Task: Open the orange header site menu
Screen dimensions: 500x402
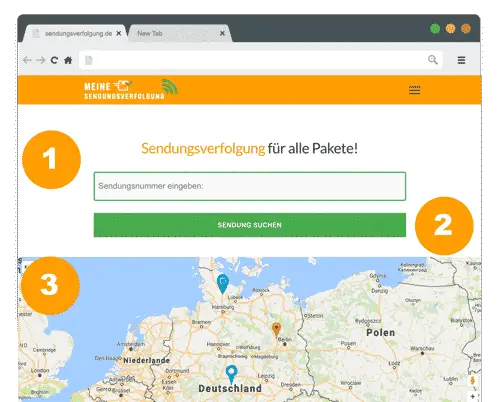Action: [414, 90]
